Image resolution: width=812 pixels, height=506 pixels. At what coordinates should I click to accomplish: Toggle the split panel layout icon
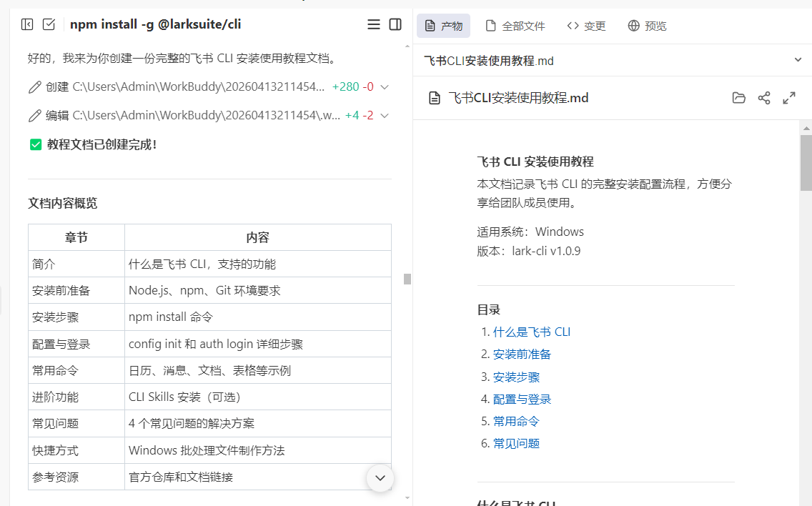[395, 24]
